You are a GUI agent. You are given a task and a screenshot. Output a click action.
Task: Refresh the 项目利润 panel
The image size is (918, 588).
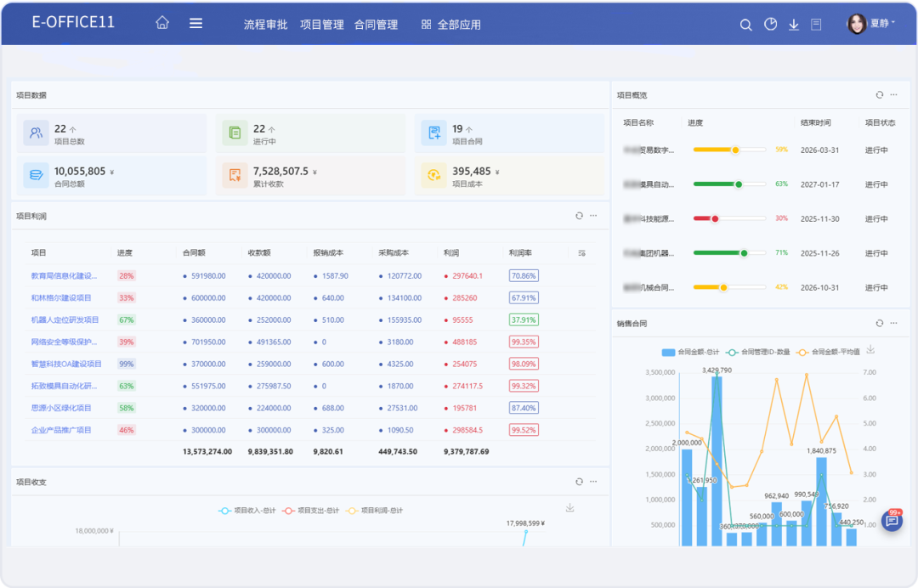(x=579, y=216)
